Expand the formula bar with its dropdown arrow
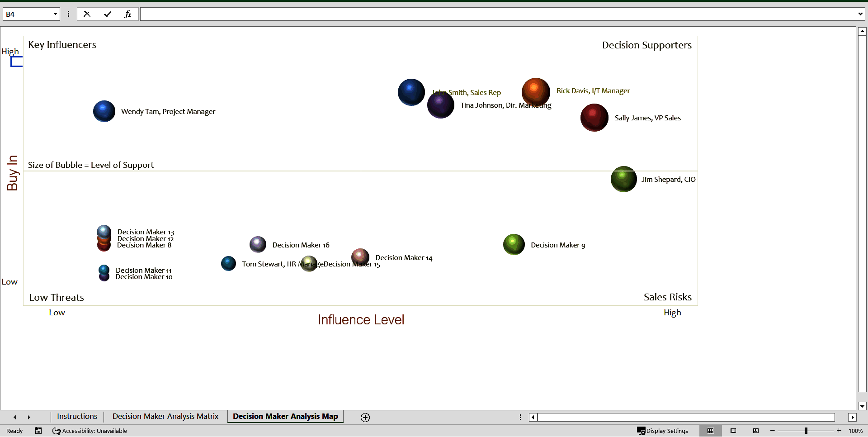Viewport: 868px width, 437px height. pos(860,14)
